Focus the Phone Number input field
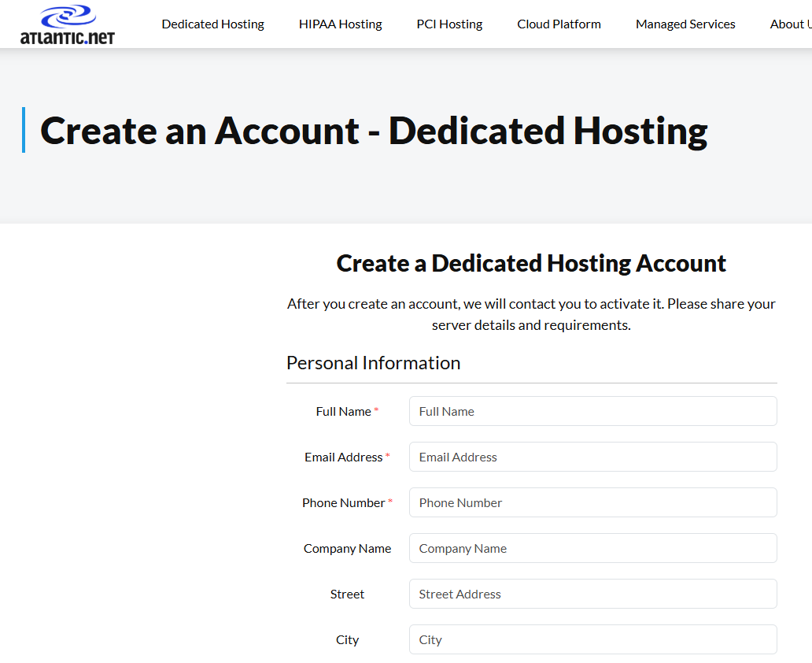This screenshot has height=663, width=812. pyautogui.click(x=593, y=502)
